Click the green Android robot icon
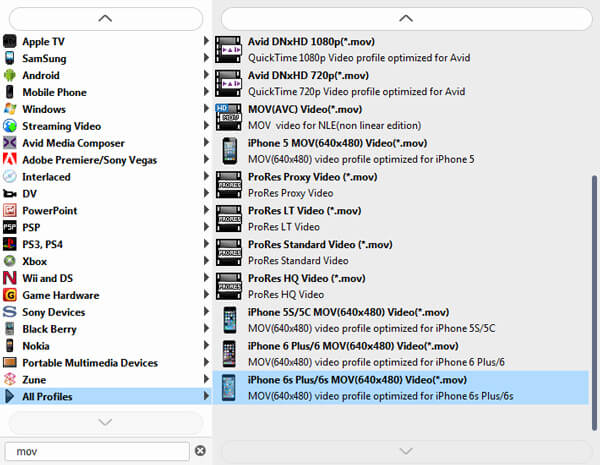Image resolution: width=600 pixels, height=465 pixels. coord(10,75)
